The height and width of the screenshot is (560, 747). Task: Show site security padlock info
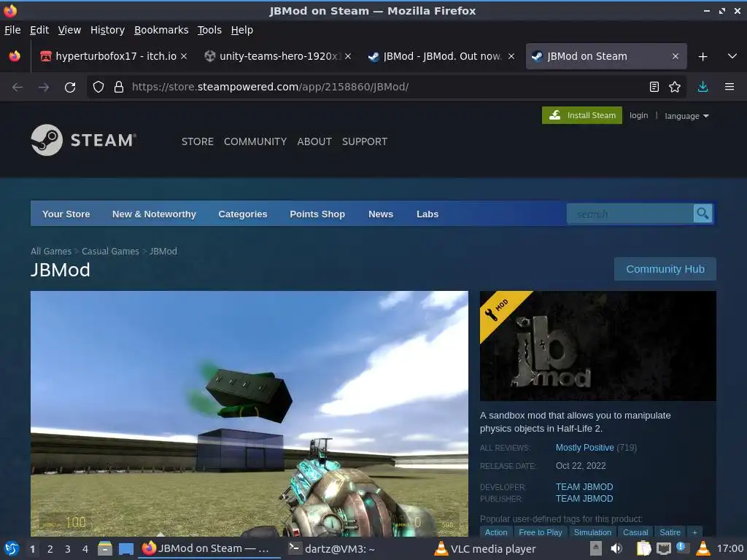(119, 87)
